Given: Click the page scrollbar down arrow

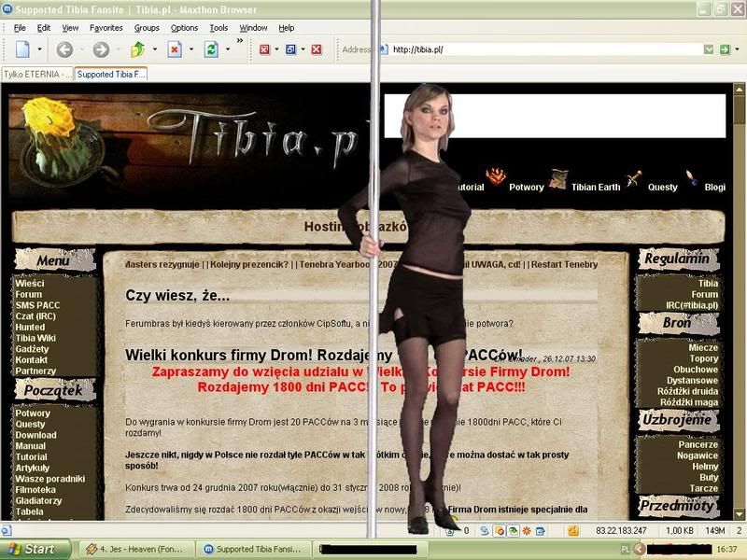Looking at the screenshot, I should 739,514.
